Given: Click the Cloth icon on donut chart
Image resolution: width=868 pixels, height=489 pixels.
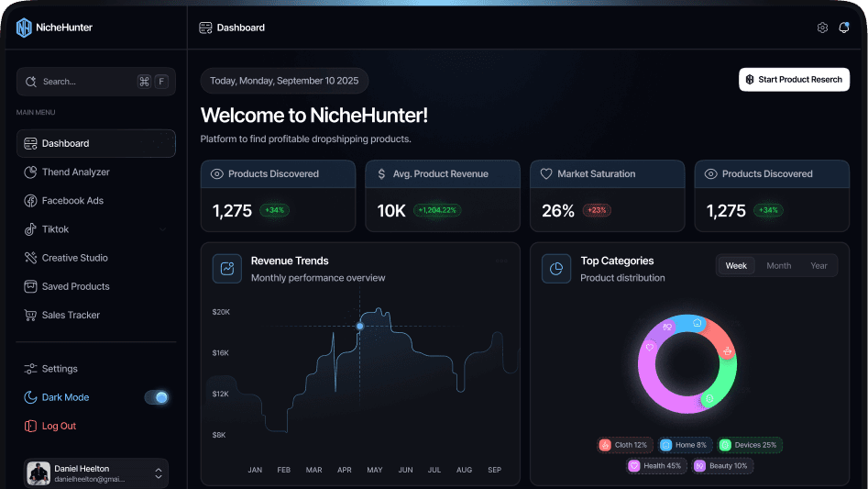Looking at the screenshot, I should [728, 351].
